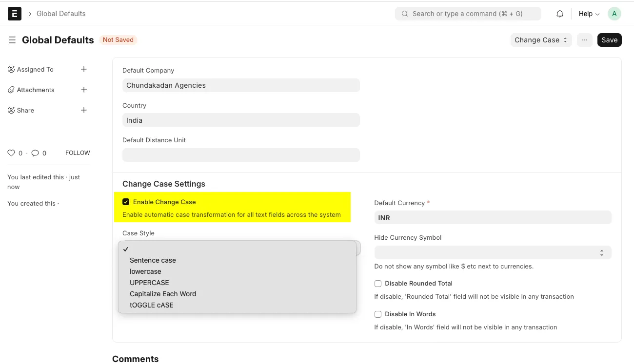Open comments via the speech bubble icon
Viewport: 634px width, 364px height.
[34, 153]
